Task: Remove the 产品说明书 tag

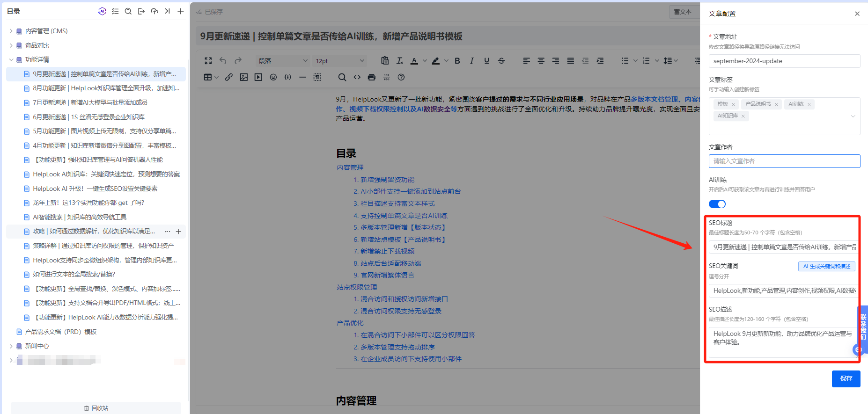Action: [x=776, y=104]
